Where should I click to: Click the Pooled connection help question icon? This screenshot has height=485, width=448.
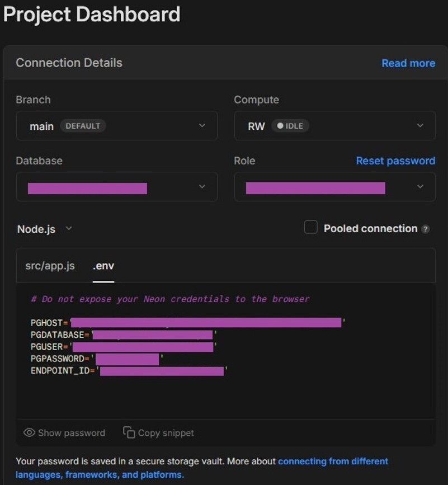(x=426, y=229)
